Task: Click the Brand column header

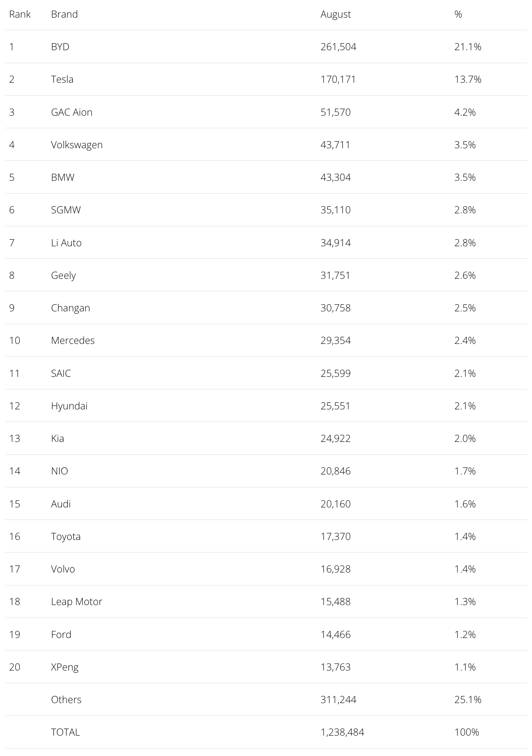Action: click(x=64, y=15)
